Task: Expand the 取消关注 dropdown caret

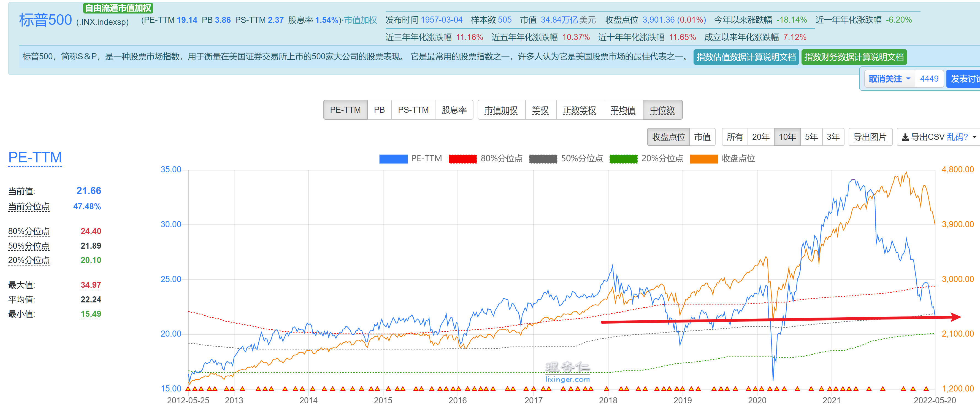Action: [908, 79]
